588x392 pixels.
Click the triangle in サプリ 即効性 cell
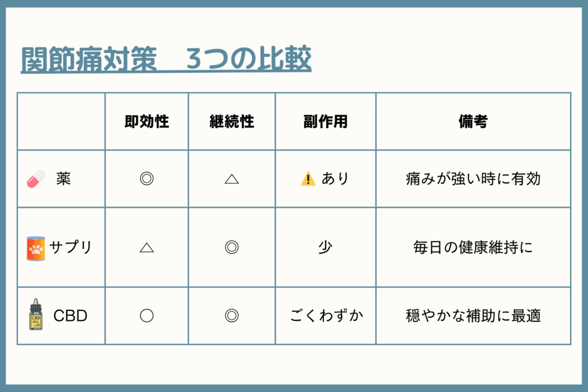146,247
